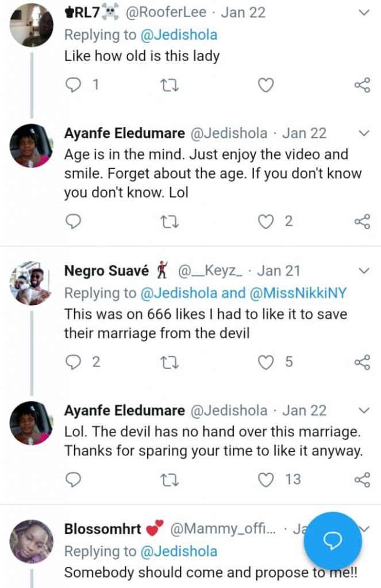The image size is (381, 588).
Task: Open Negro Suavé's avatar
Action: coord(32,283)
